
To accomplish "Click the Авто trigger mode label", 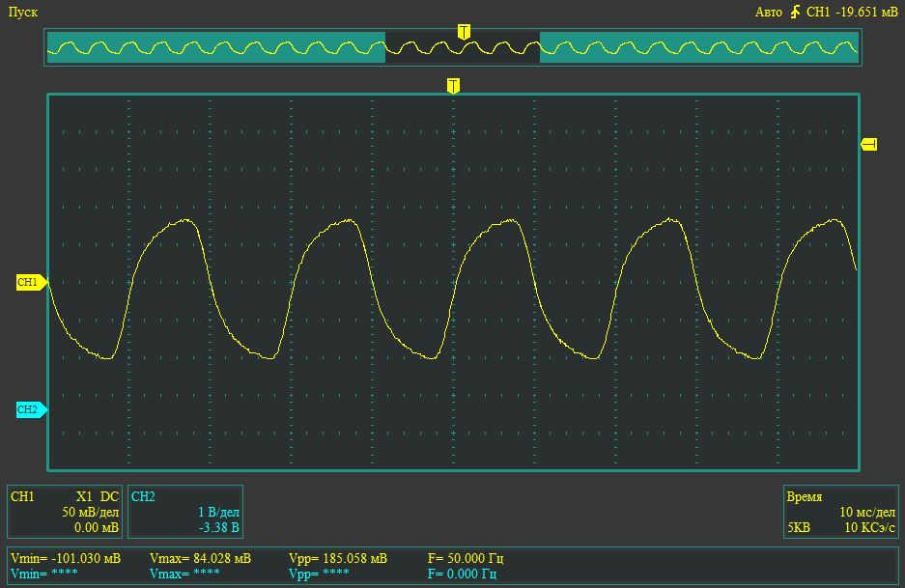I will click(x=769, y=13).
